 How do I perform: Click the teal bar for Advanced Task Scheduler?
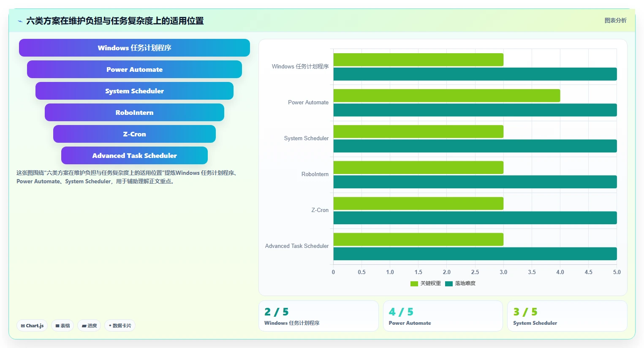coord(475,253)
